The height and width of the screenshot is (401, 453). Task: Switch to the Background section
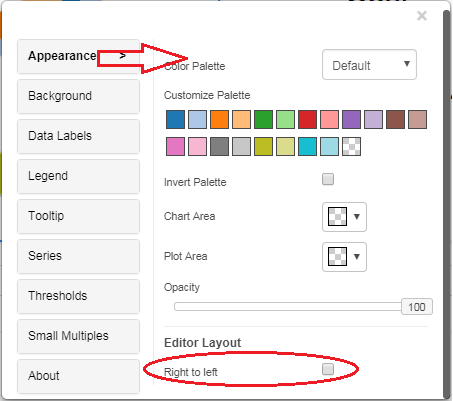[78, 96]
